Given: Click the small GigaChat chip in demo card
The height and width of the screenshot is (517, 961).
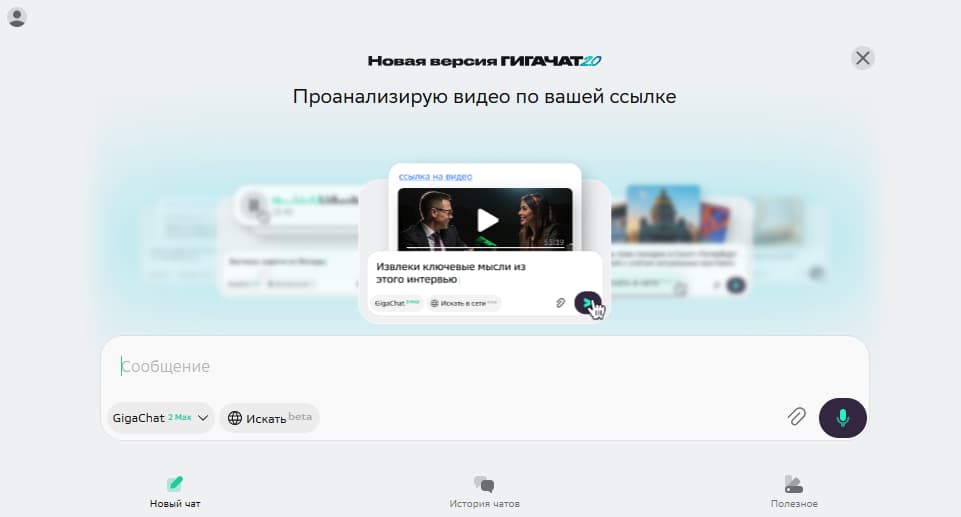Looking at the screenshot, I should click(397, 303).
